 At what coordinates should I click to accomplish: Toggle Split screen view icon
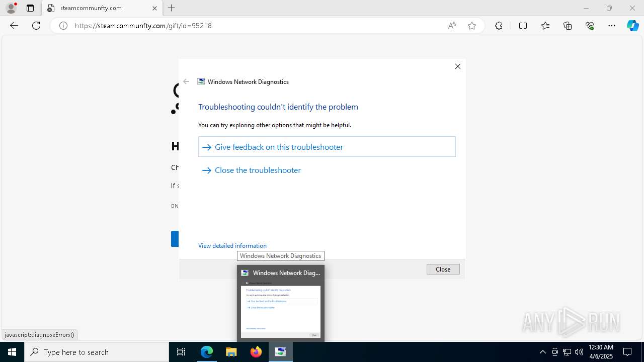tap(523, 26)
